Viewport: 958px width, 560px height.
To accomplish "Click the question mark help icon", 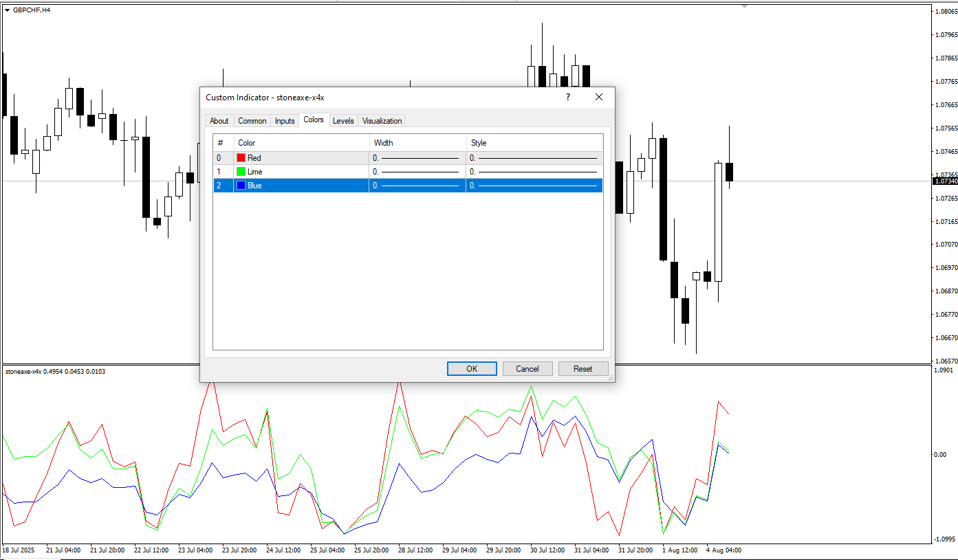I will (x=567, y=98).
